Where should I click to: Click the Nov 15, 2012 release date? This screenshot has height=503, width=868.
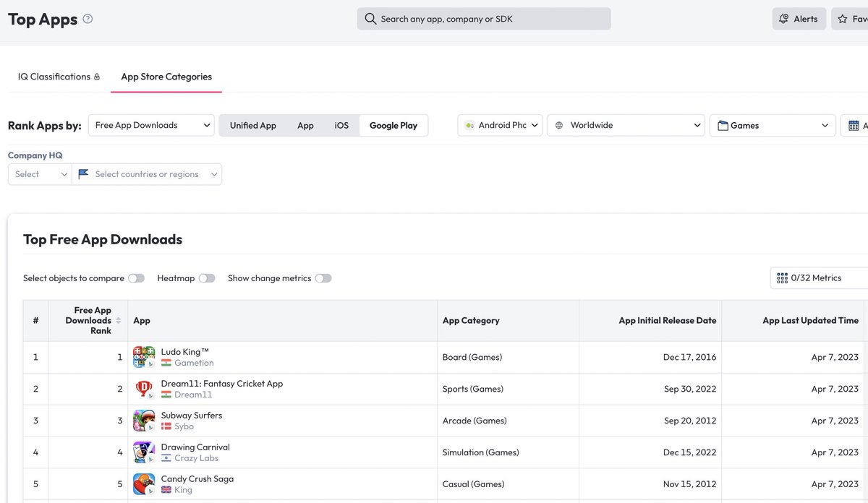689,484
